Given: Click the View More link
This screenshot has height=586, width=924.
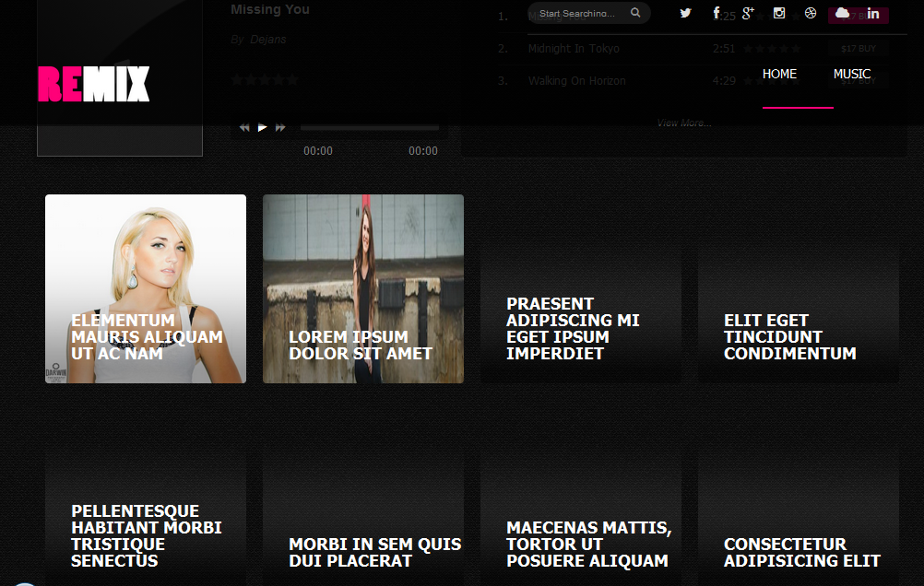Looking at the screenshot, I should 684,123.
